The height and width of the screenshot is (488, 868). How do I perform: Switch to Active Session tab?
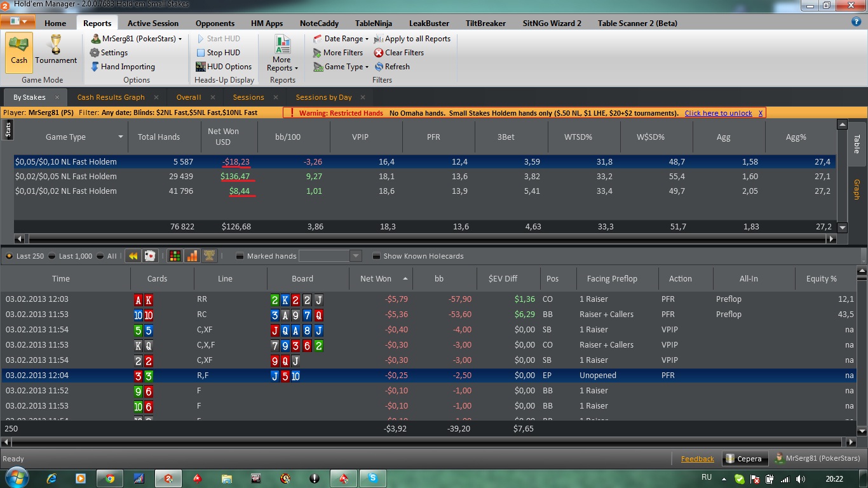pos(153,24)
